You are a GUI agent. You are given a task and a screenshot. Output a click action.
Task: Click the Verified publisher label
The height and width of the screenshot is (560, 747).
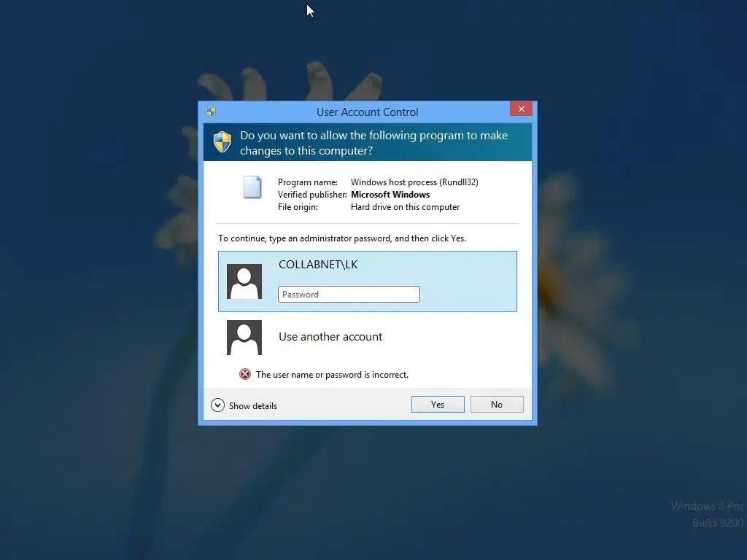click(x=312, y=195)
